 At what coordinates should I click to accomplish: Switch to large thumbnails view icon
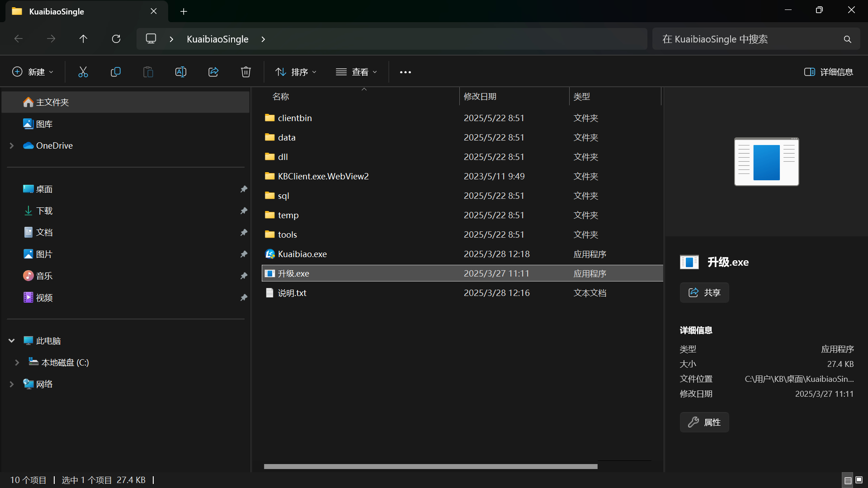tap(859, 480)
